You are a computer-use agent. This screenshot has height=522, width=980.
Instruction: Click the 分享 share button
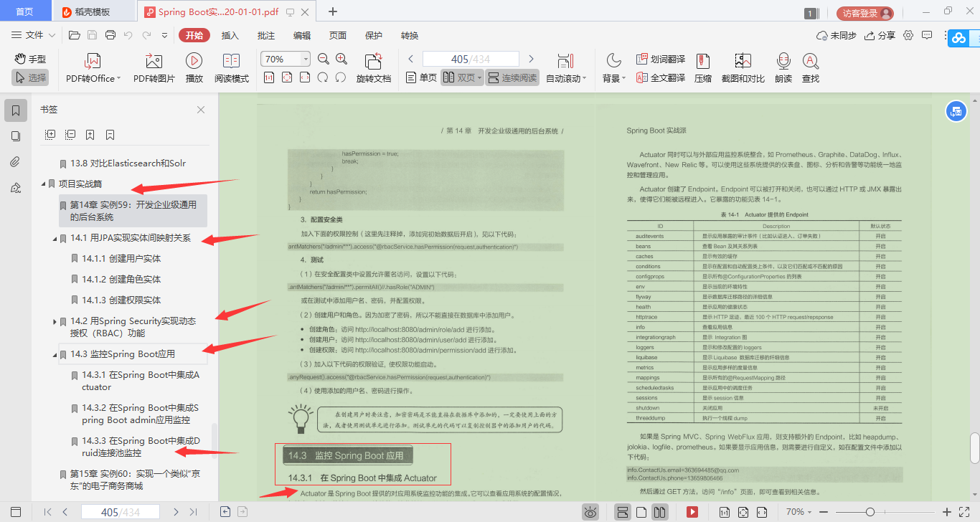click(x=880, y=35)
